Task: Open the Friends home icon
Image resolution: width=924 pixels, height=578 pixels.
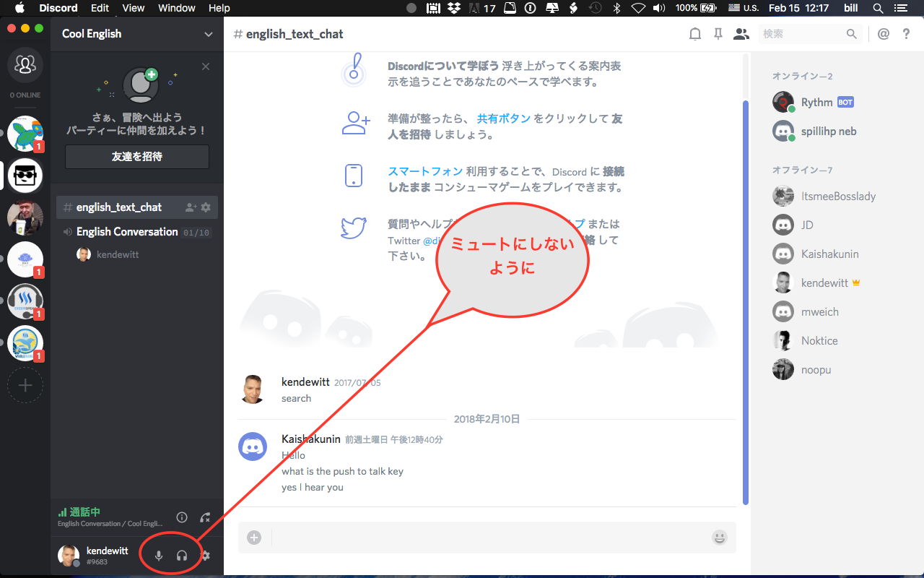Action: pyautogui.click(x=25, y=66)
